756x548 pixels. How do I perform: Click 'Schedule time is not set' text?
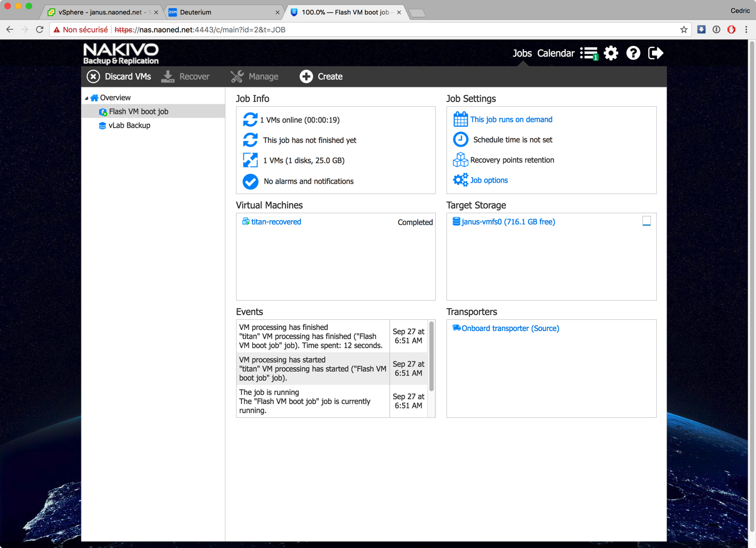[x=513, y=140]
